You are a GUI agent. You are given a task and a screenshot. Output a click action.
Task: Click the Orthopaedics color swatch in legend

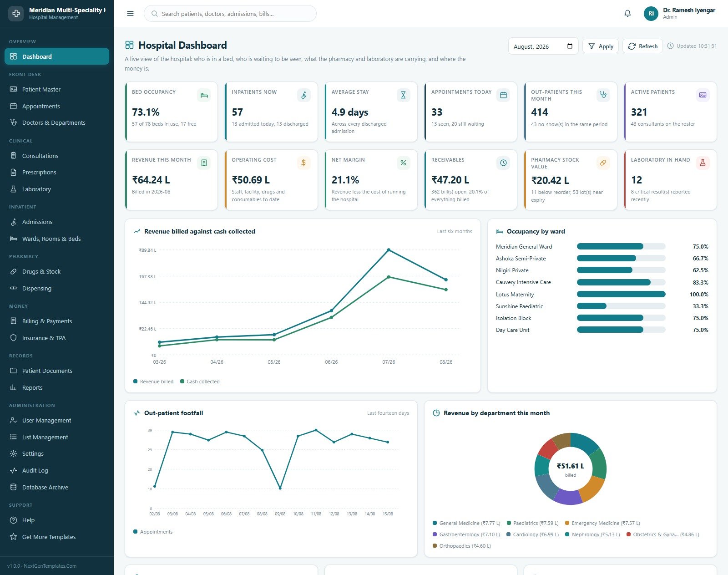coord(435,545)
